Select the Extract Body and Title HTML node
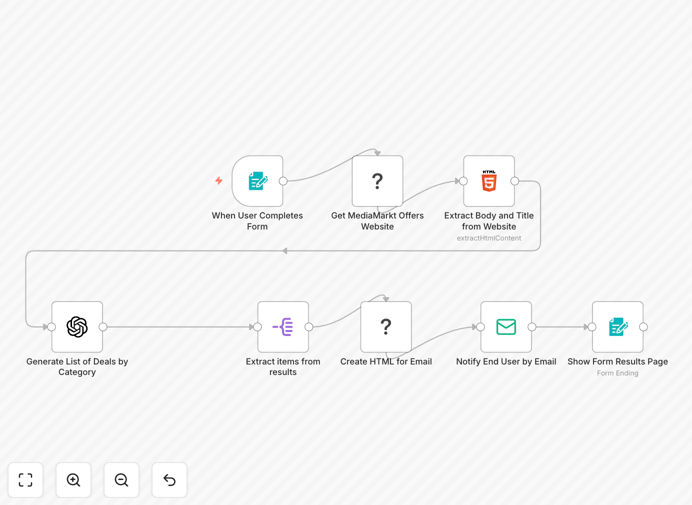The width and height of the screenshot is (692, 505). click(489, 181)
